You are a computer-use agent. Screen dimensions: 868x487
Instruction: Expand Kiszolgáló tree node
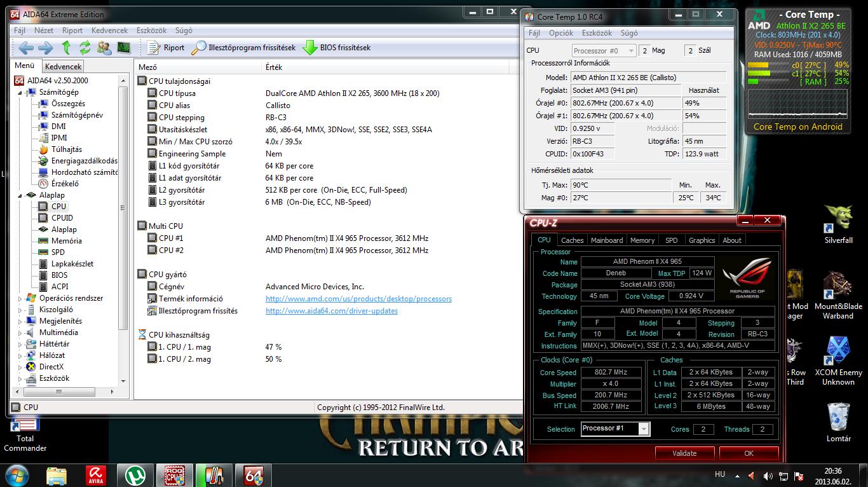[x=20, y=310]
